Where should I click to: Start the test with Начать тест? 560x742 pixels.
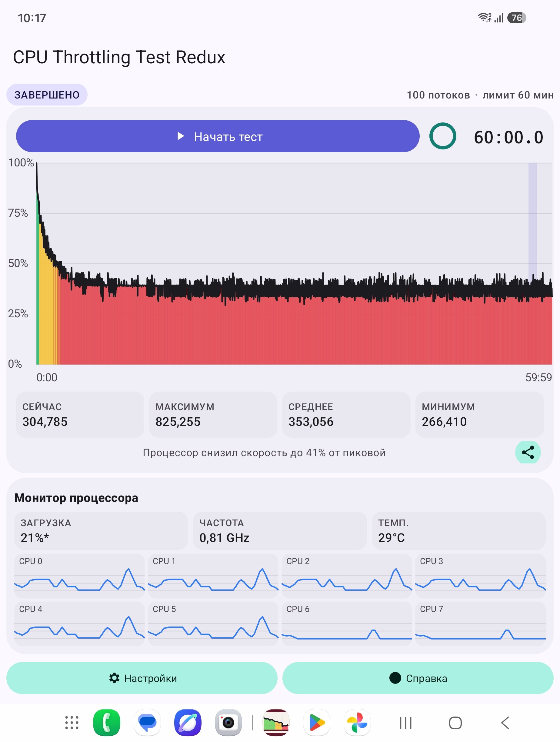click(x=218, y=136)
